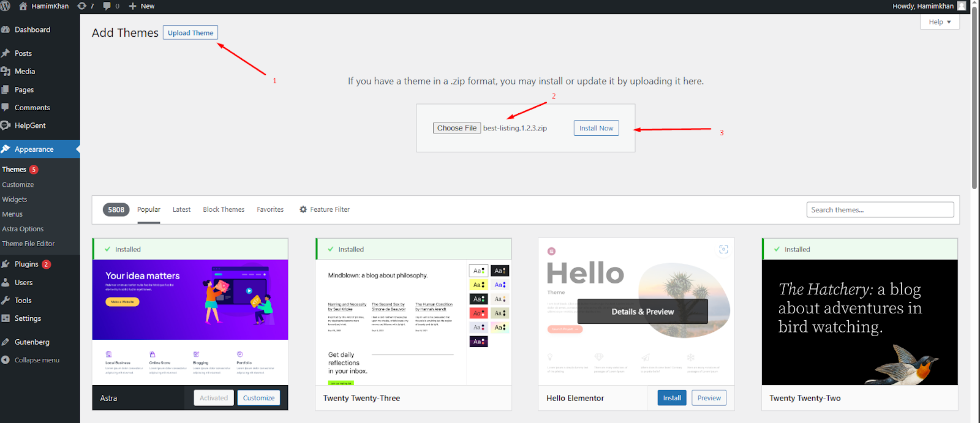Click the 5808 themes count badge
The image size is (980, 423).
coord(116,209)
